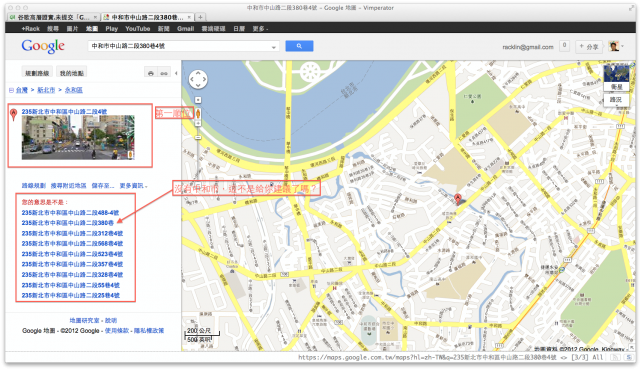This screenshot has height=370, width=640.
Task: Click the notifications counter showing 0
Action: pos(564,46)
